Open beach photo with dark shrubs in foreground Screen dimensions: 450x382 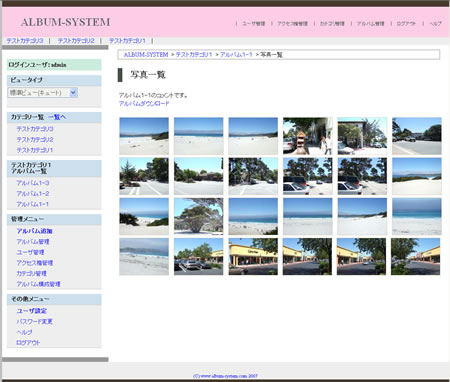tap(144, 216)
